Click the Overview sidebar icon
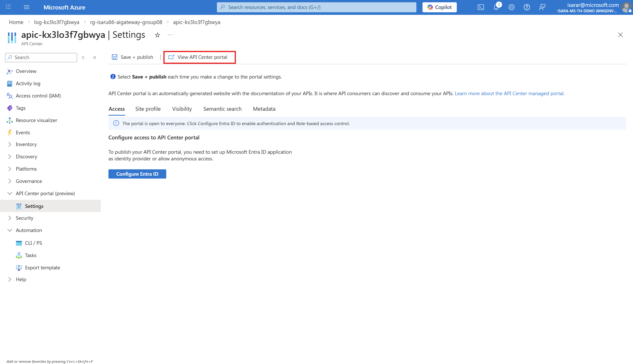The height and width of the screenshot is (364, 633). coord(10,71)
